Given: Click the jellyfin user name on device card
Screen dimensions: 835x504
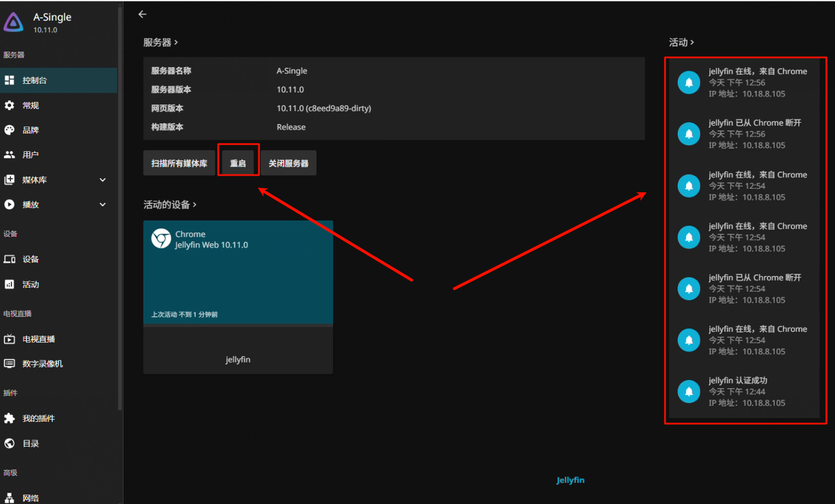Looking at the screenshot, I should pyautogui.click(x=238, y=359).
